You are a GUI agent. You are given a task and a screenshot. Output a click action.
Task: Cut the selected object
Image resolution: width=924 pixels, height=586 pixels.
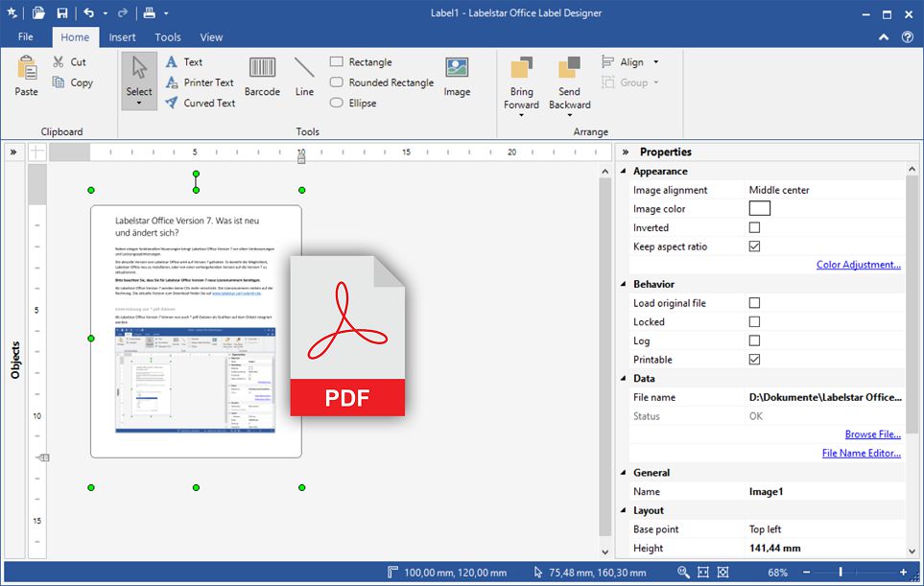point(69,61)
